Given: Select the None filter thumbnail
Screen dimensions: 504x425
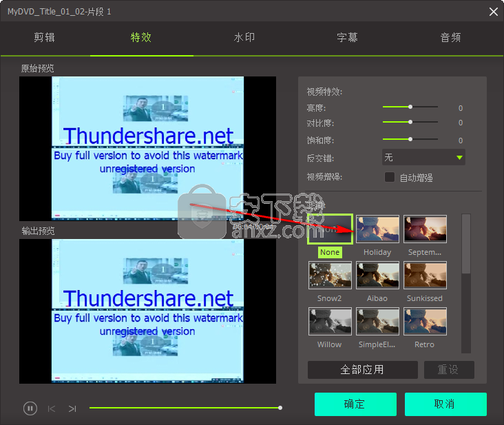Looking at the screenshot, I should tap(330, 229).
